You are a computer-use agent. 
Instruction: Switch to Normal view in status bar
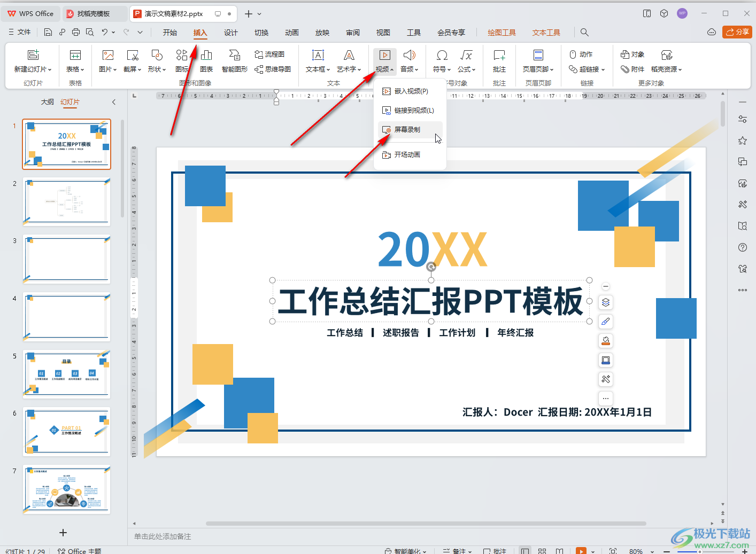click(x=525, y=551)
